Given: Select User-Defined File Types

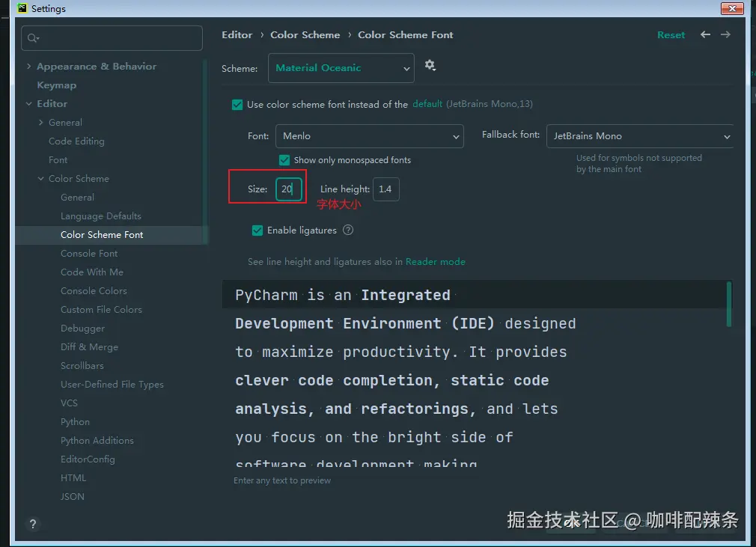Looking at the screenshot, I should (112, 384).
